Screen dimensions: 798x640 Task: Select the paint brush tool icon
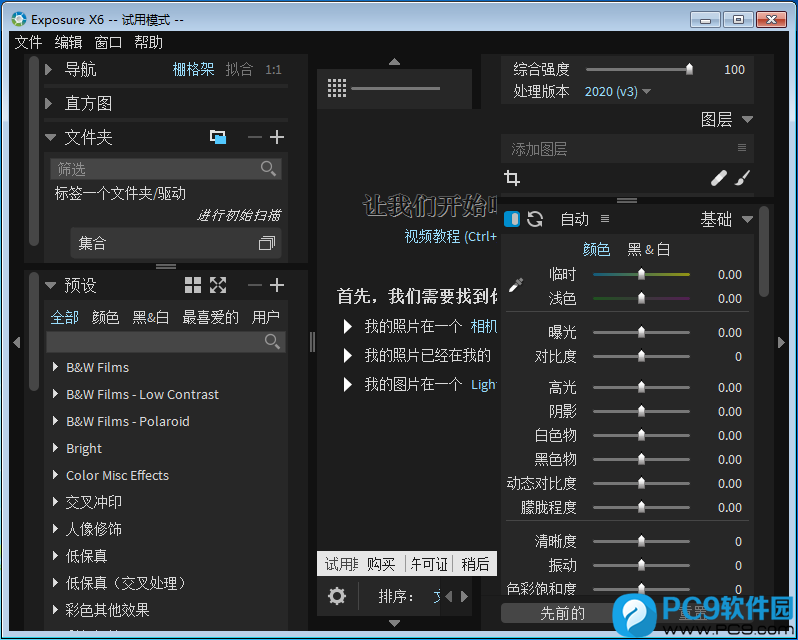point(742,178)
